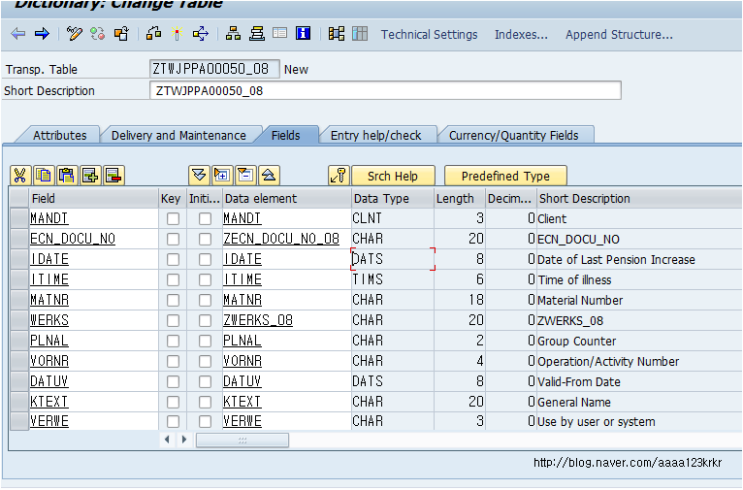Check the Key box for MANDT
The image size is (743, 490).
[173, 218]
